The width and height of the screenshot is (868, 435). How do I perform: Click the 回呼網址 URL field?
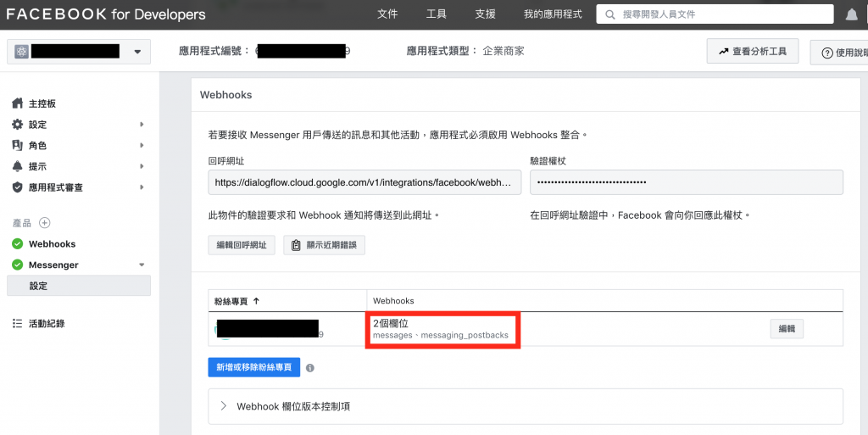tap(364, 182)
